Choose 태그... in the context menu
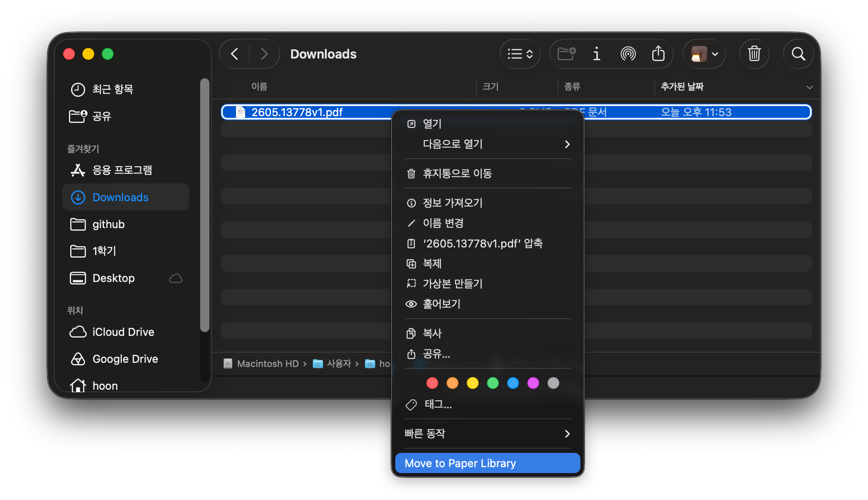This screenshot has height=500, width=868. pyautogui.click(x=488, y=404)
